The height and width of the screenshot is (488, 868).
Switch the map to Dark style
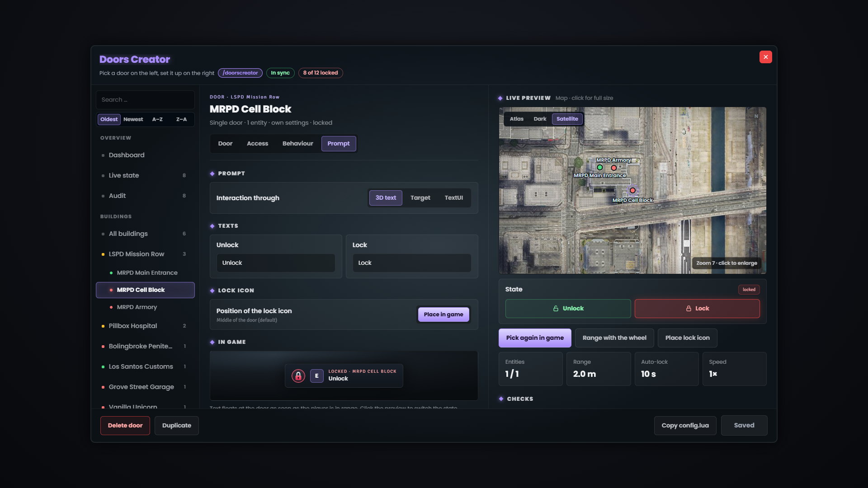click(x=540, y=119)
